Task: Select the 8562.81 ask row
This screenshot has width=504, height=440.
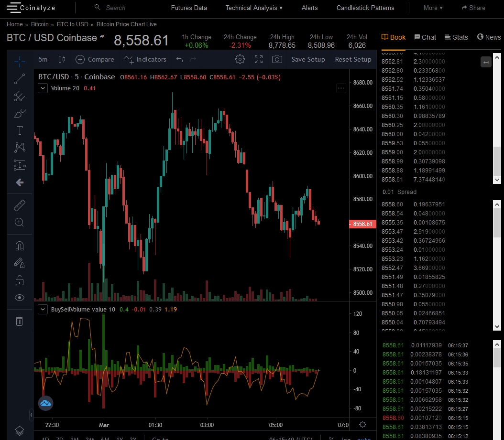Action: [x=413, y=61]
